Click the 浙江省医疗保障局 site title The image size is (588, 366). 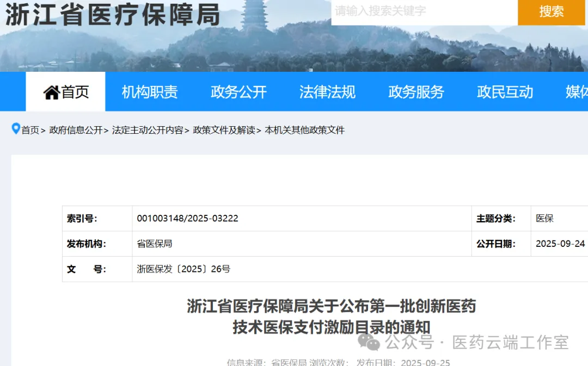(x=113, y=14)
